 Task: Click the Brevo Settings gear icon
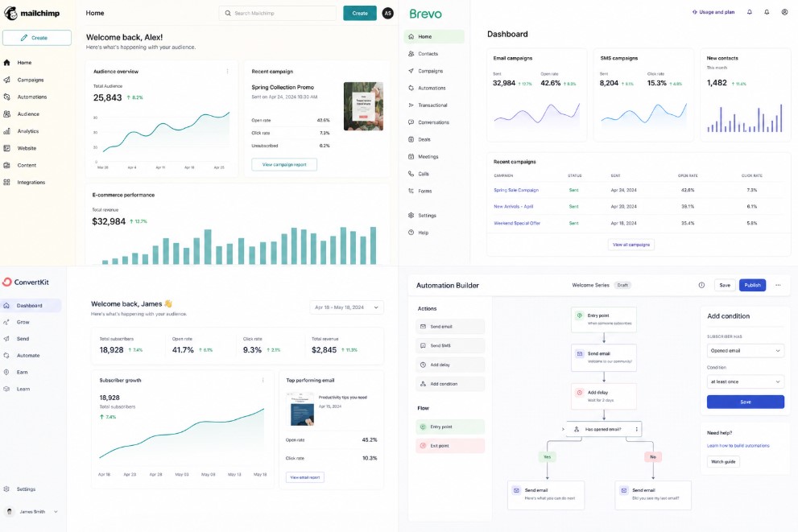411,215
